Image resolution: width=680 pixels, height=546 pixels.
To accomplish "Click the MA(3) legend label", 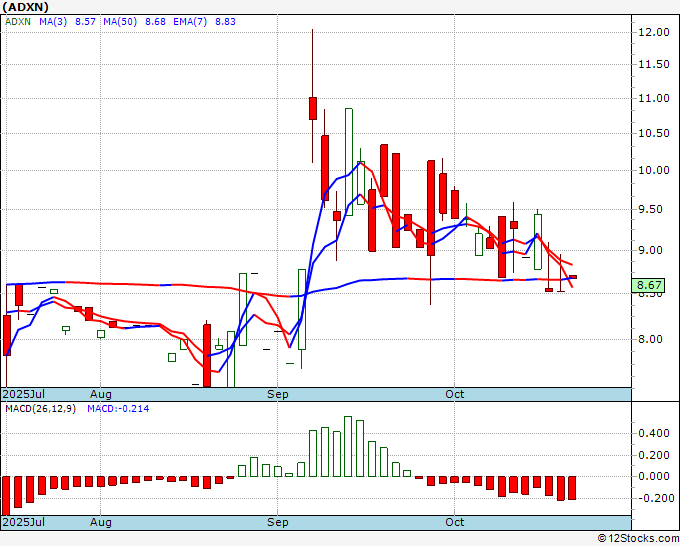I will click(53, 21).
